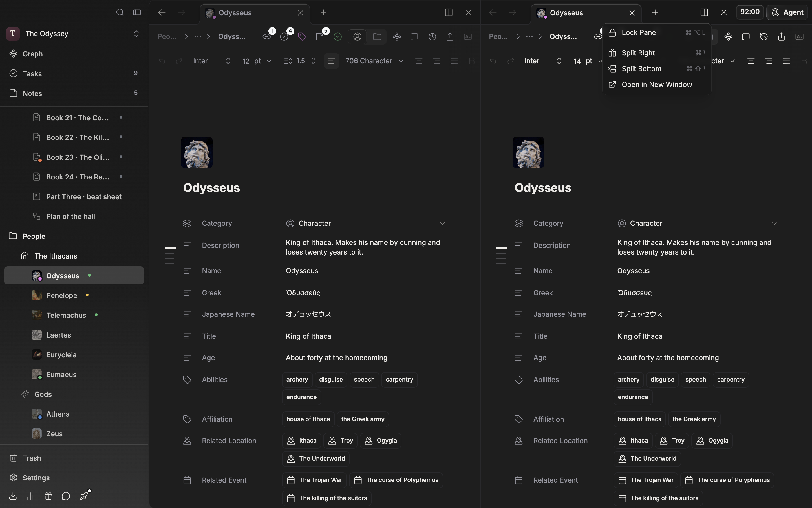Select justify alignment in left pane toolbar
This screenshot has height=508, width=812.
[454, 61]
